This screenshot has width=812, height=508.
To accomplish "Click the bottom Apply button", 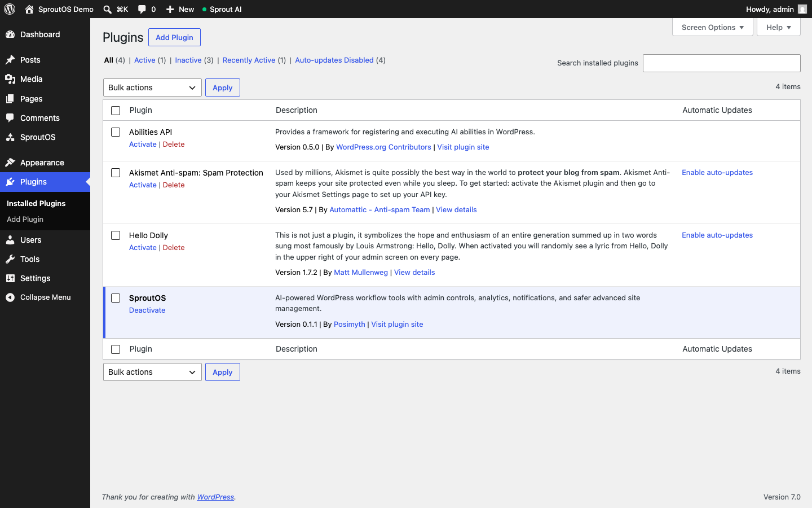I will 223,372.
